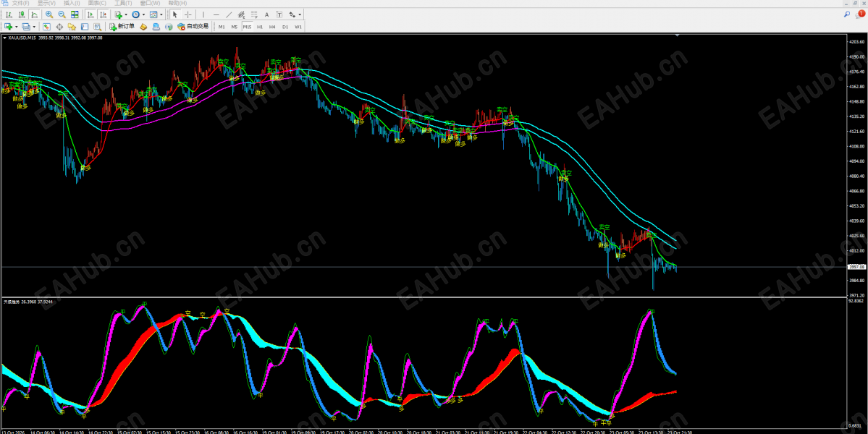Click the blue search magnifier icon
The height and width of the screenshot is (434, 868).
click(x=847, y=15)
